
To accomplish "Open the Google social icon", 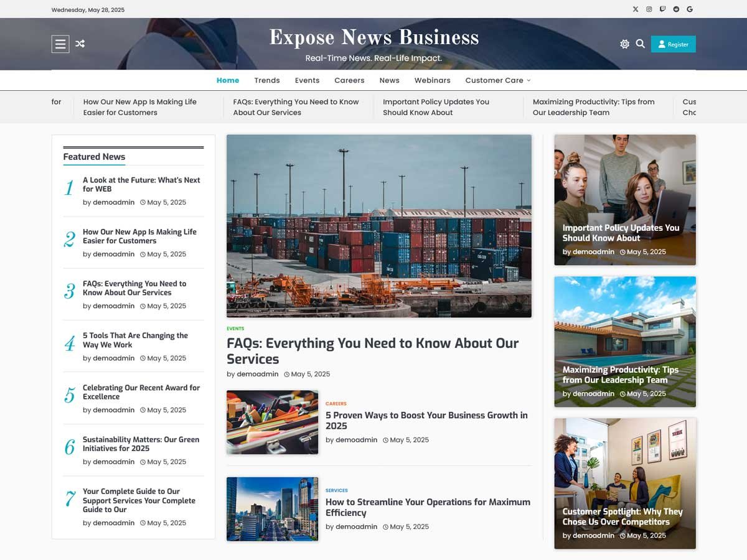I will pos(690,9).
